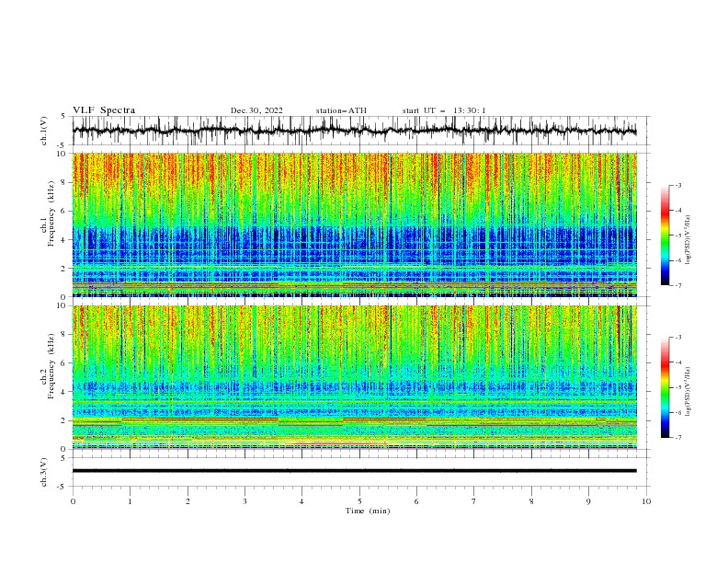Click the "ch.1(V)" waveform axis label
Viewport: 728px width, 563px height.
(x=44, y=130)
